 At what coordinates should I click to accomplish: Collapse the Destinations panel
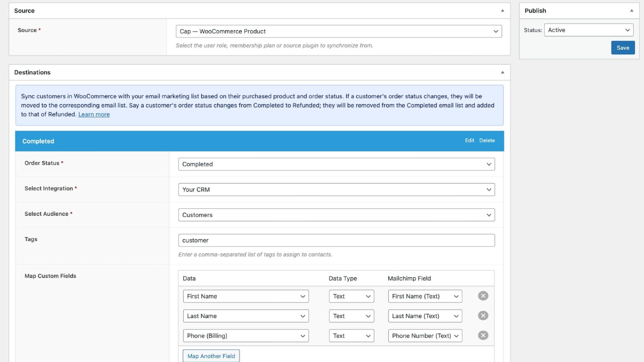[x=502, y=72]
